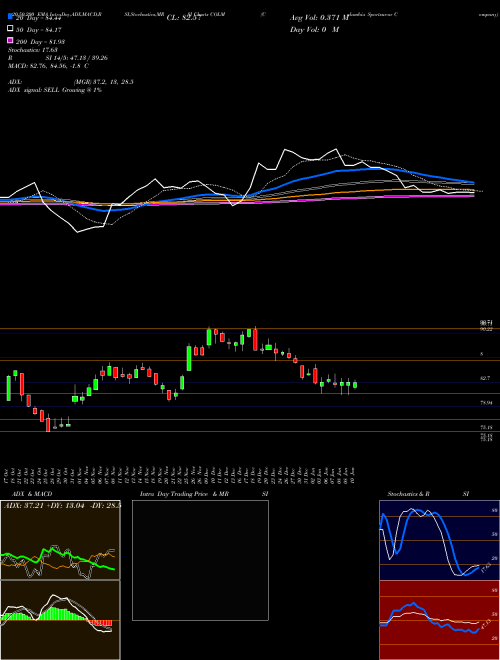Click the 'Avg Vol: 0.371 M' label

click(x=321, y=18)
